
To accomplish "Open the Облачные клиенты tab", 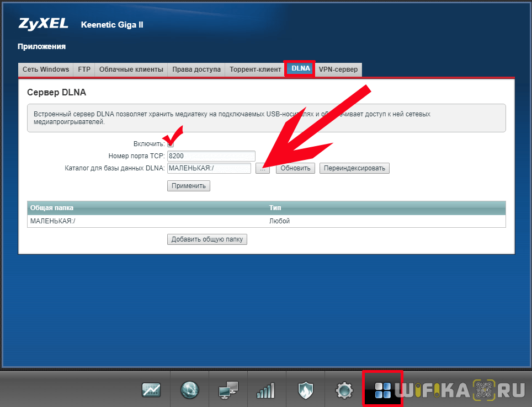I will pyautogui.click(x=131, y=69).
